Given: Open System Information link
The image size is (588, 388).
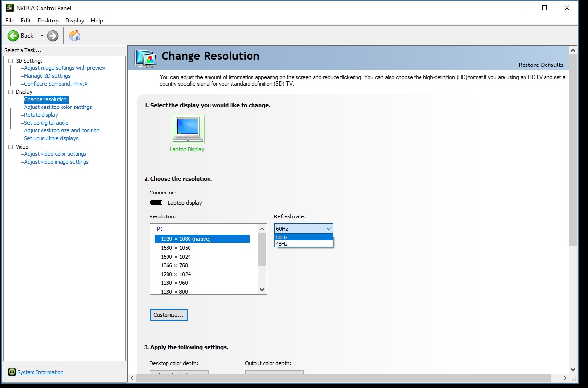Looking at the screenshot, I should pos(40,372).
